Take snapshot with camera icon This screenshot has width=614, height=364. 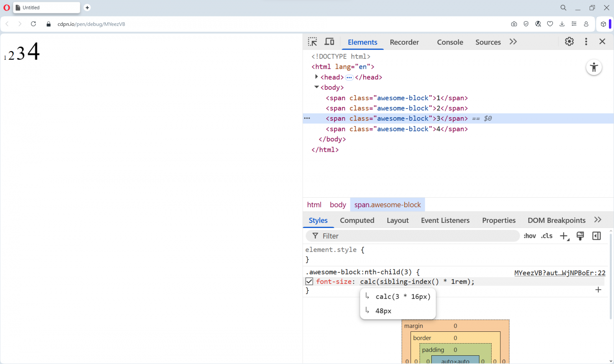pos(514,24)
